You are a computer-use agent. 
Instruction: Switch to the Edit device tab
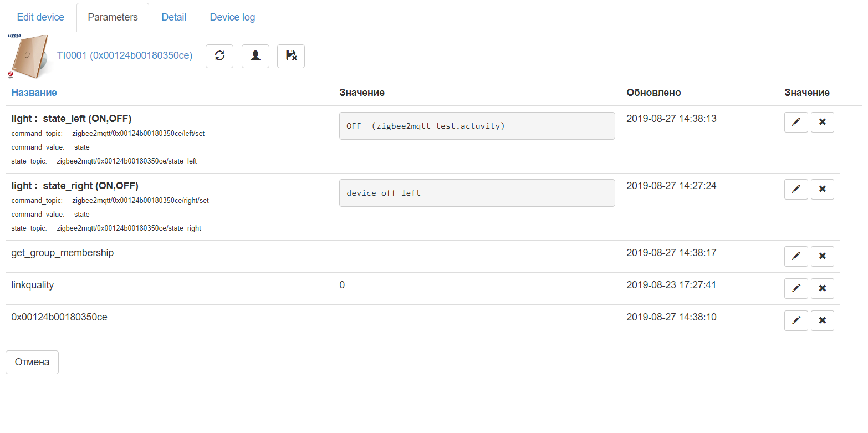point(40,17)
